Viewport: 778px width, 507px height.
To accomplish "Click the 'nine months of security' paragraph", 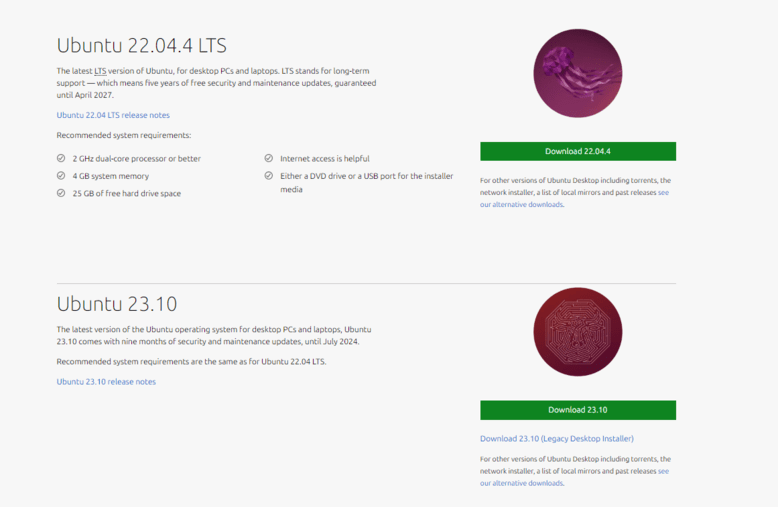I will point(213,335).
